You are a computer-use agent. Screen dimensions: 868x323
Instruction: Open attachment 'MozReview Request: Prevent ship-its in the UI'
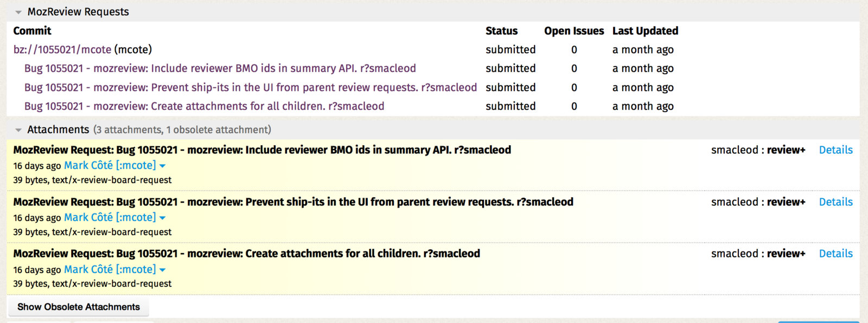tap(293, 202)
